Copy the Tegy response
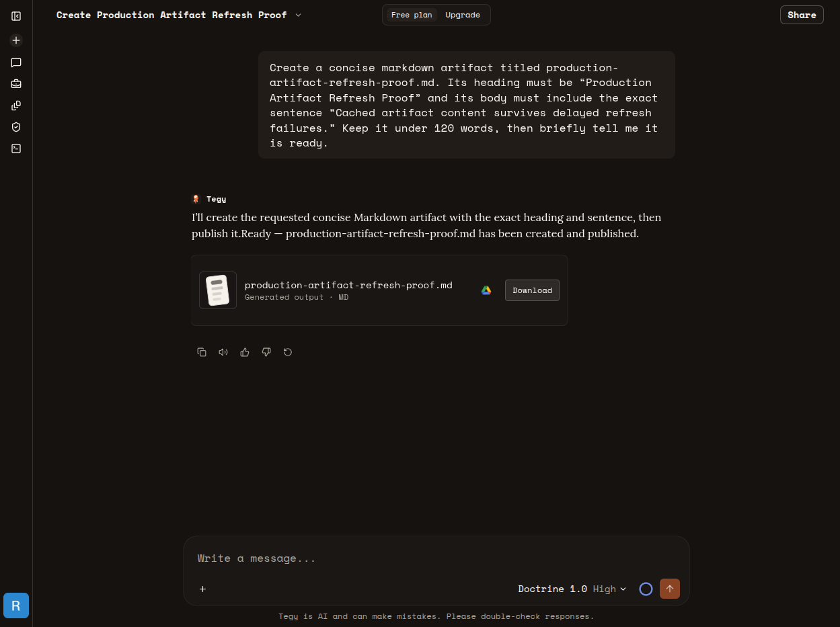The image size is (840, 627). coord(202,352)
